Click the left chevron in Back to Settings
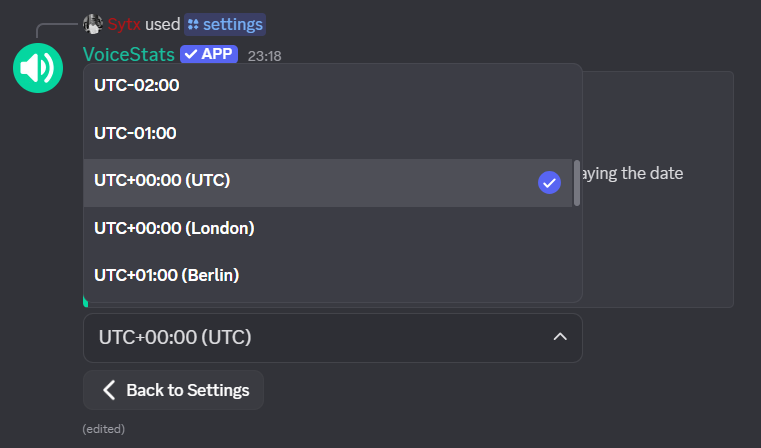 (x=109, y=390)
